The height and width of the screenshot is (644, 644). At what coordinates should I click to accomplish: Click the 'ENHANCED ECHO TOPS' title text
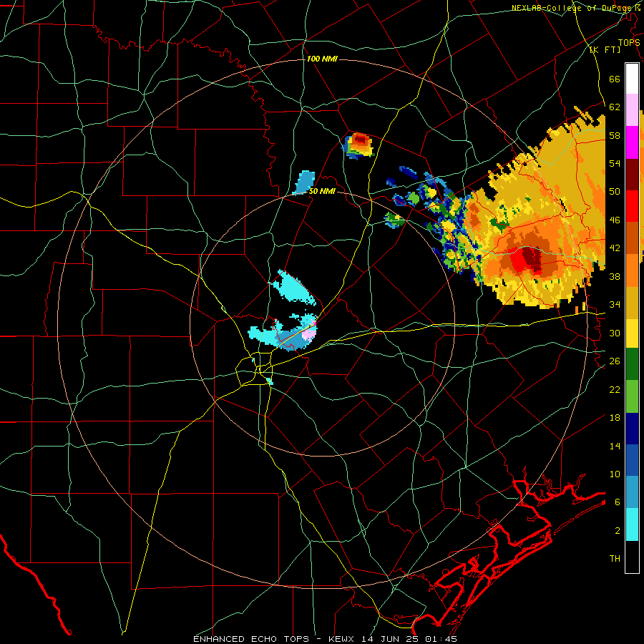click(251, 639)
